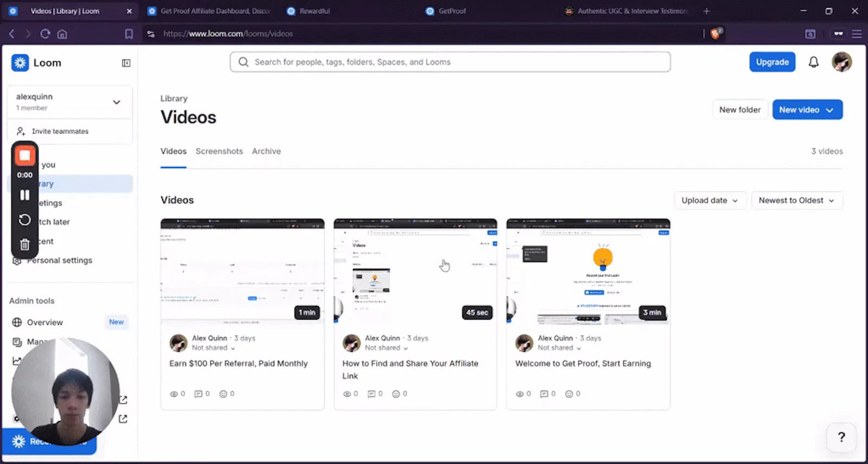Open the notifications bell
Screen dimensions: 868x464
point(813,62)
